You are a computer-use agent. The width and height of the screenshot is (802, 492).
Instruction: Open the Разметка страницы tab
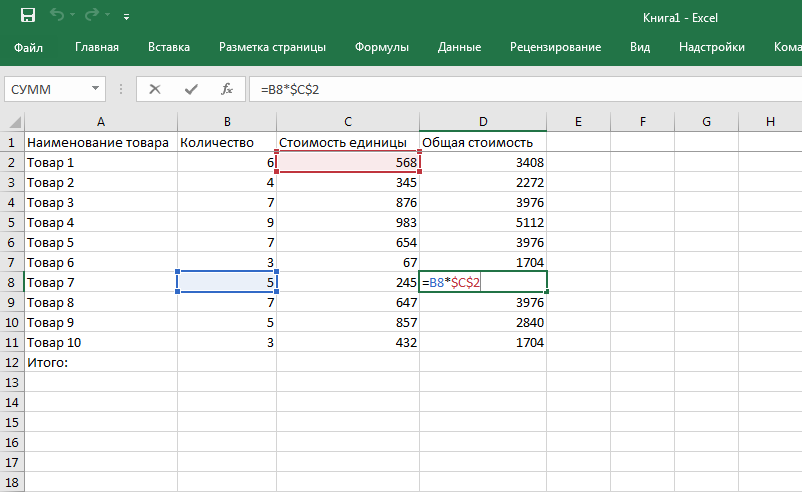pyautogui.click(x=272, y=47)
